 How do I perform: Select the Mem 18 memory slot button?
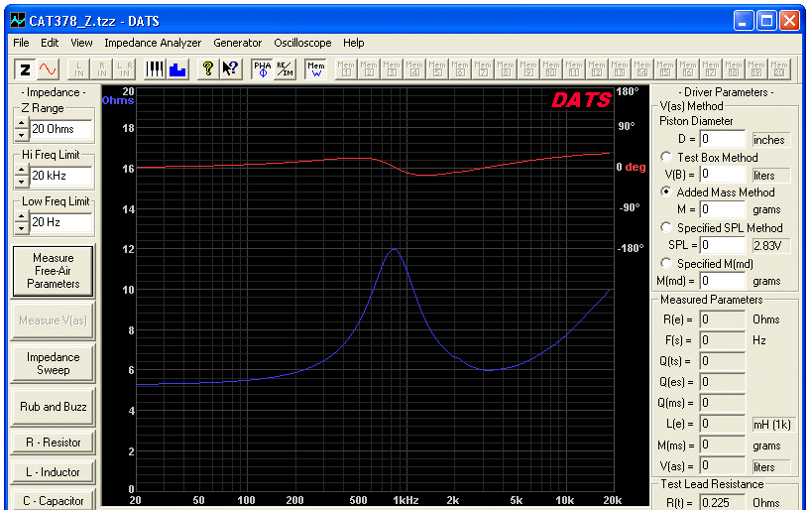tap(734, 68)
